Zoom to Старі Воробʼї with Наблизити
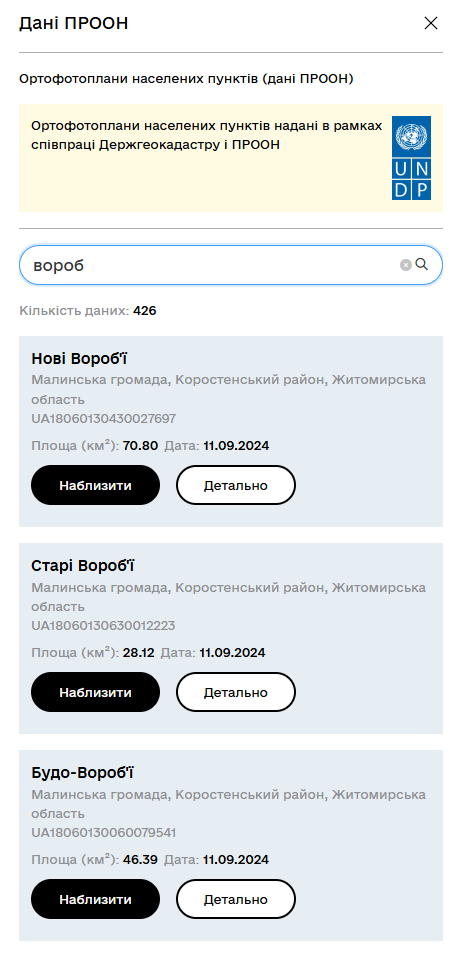 click(x=95, y=692)
